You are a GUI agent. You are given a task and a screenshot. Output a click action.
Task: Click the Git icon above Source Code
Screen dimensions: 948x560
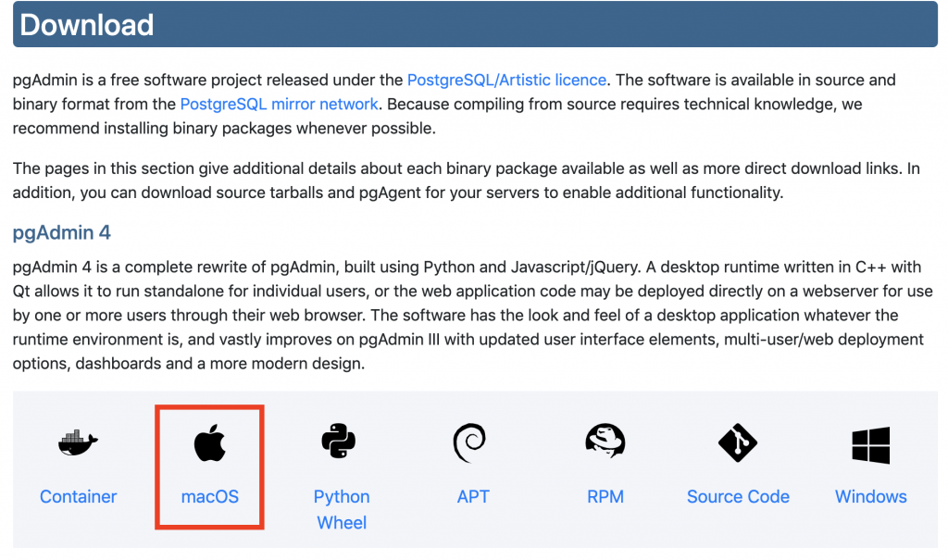[738, 443]
